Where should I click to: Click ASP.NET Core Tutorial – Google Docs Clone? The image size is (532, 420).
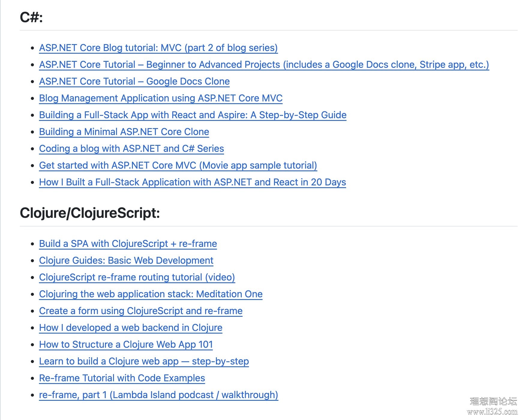tap(134, 81)
